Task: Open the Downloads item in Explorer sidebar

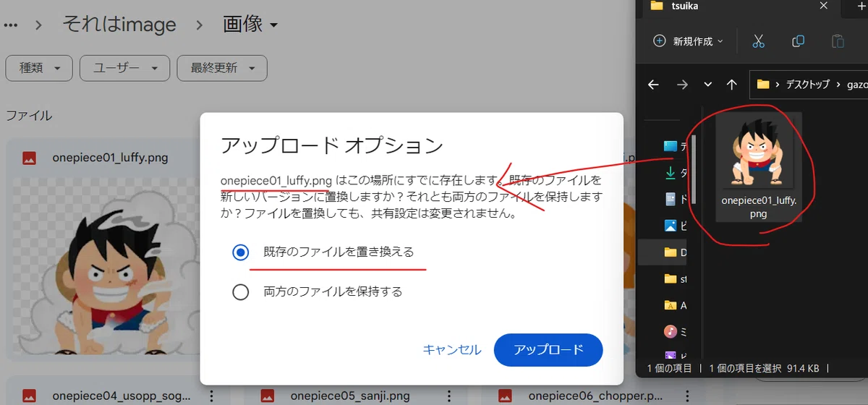Action: coord(675,173)
